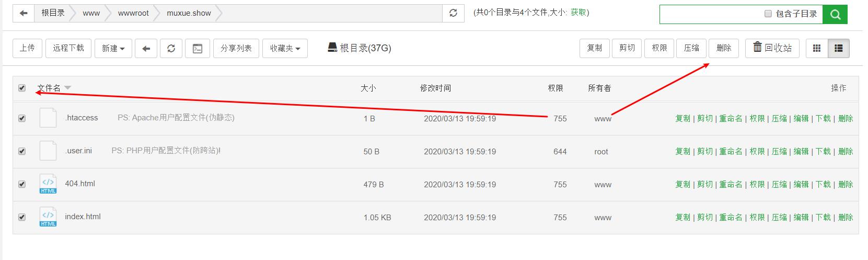Open the 收藏夹 dropdown
This screenshot has height=260, width=868.
[x=285, y=48]
